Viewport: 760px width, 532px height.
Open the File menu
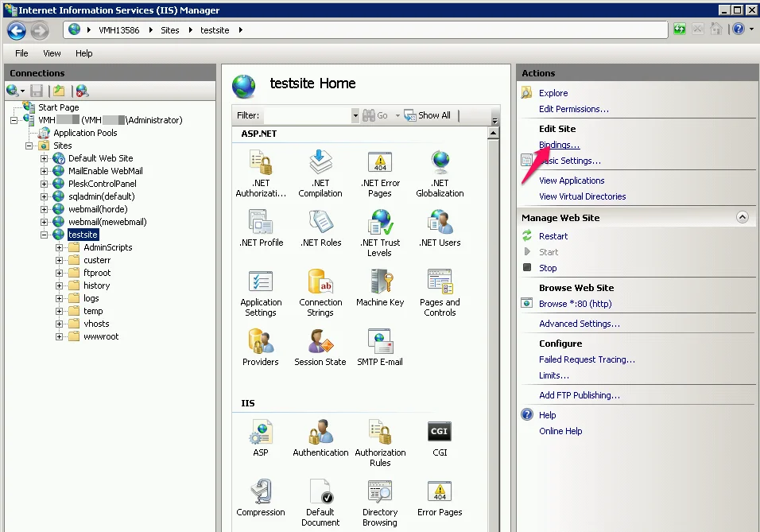21,53
